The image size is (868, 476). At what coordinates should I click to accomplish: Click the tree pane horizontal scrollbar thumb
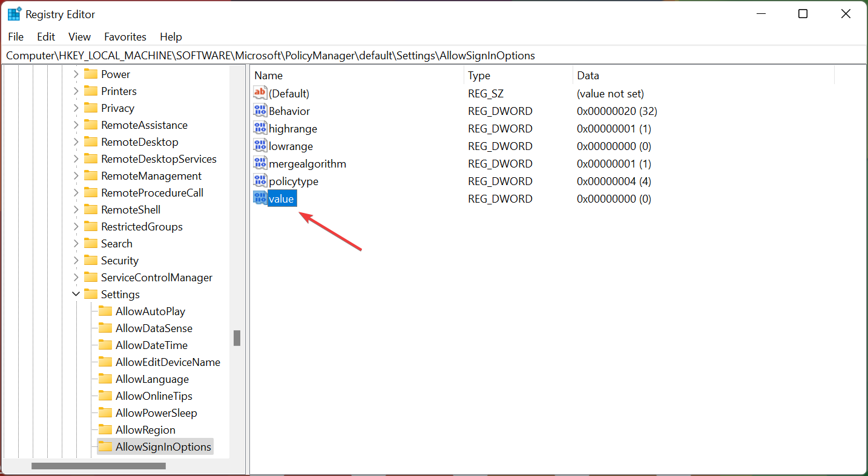click(x=99, y=466)
